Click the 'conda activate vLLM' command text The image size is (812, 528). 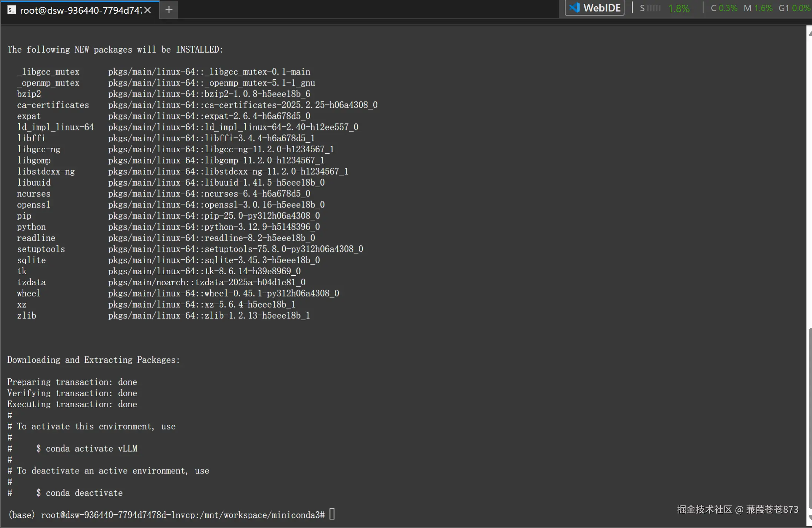(x=91, y=448)
